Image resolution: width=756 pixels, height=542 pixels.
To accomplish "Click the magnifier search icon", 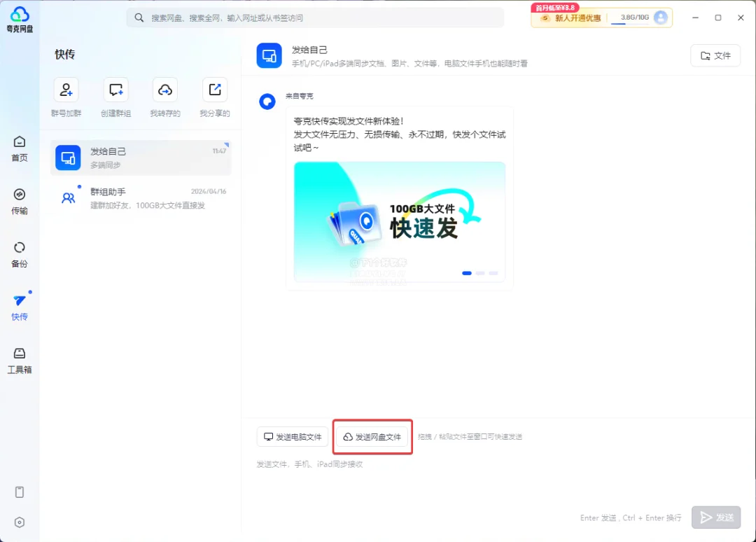I will click(x=139, y=18).
